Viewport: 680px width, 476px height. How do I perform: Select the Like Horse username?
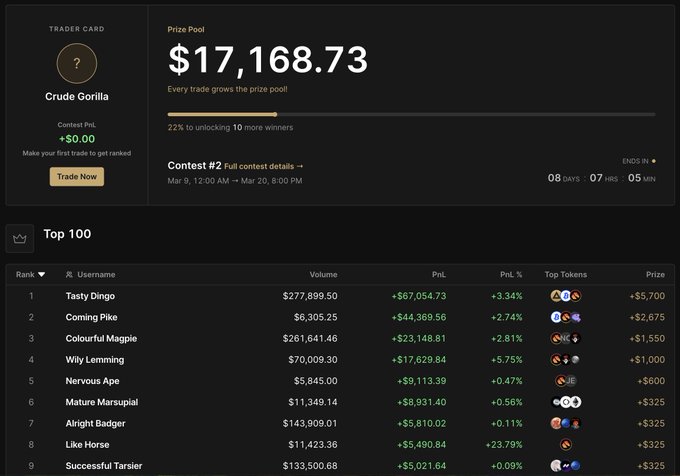click(87, 445)
